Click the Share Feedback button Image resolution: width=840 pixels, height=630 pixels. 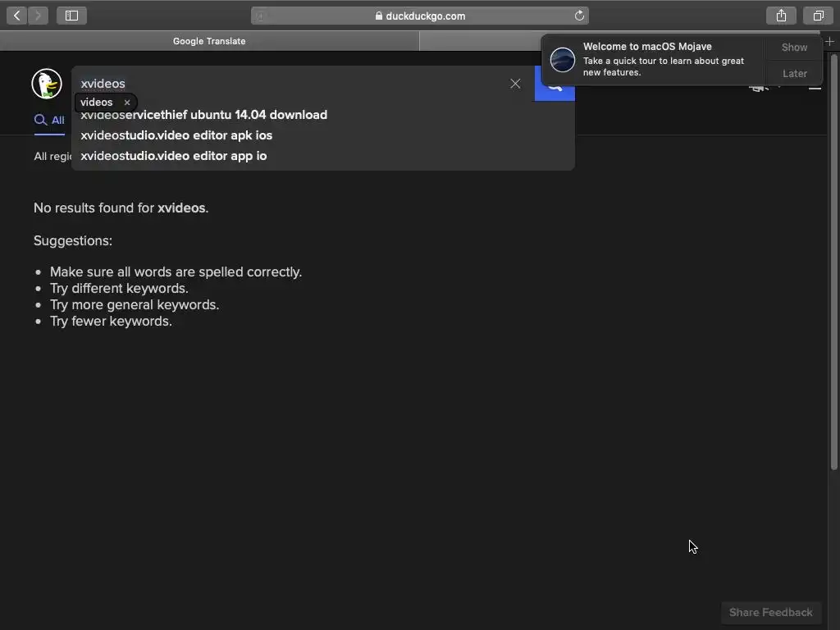[770, 612]
